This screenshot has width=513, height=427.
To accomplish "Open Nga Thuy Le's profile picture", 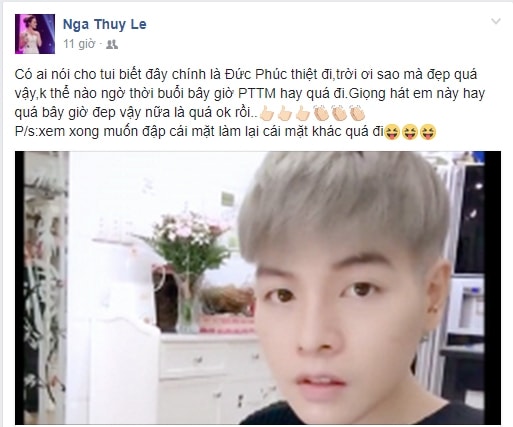I will click(35, 34).
